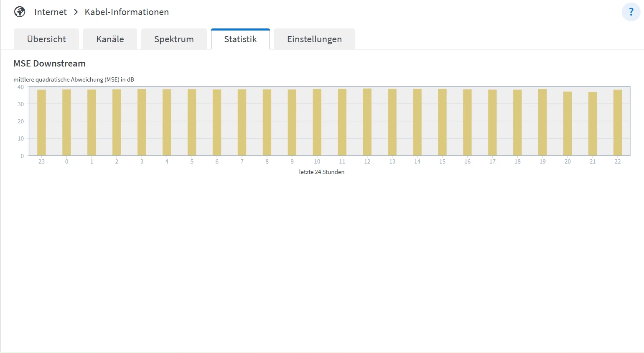The width and height of the screenshot is (644, 353).
Task: Choose the bar labeled hour 16
Action: coord(467,123)
